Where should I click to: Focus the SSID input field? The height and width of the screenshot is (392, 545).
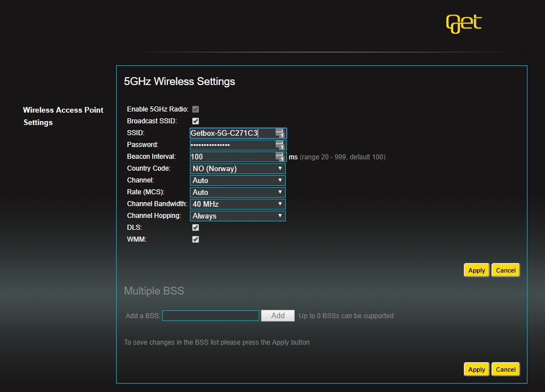coord(238,133)
